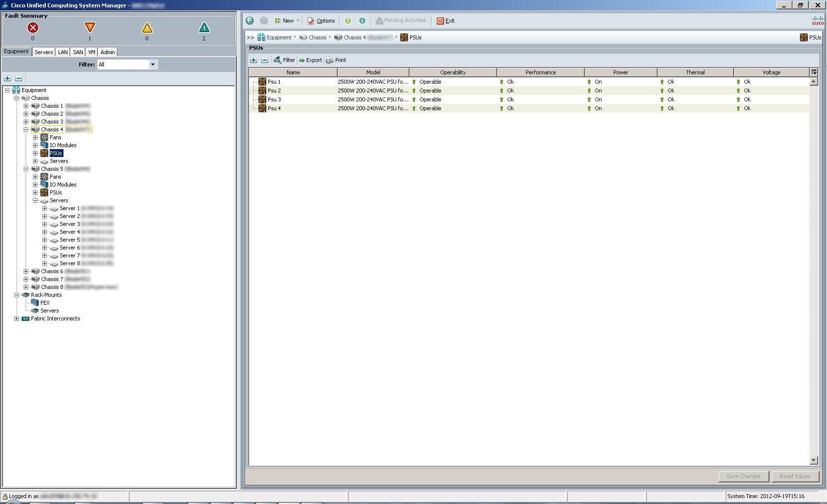Switch to the Admin tab

[107, 52]
